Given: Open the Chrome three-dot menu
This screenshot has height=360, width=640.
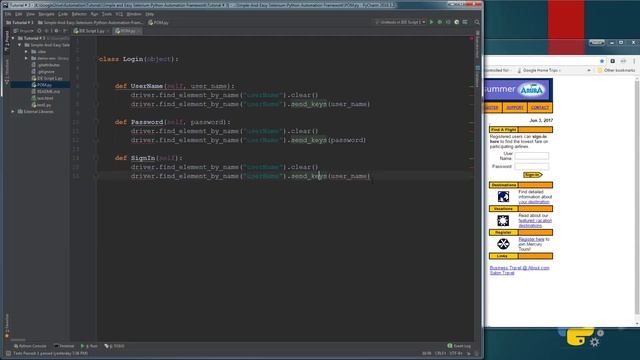Looking at the screenshot, I should pyautogui.click(x=634, y=61).
